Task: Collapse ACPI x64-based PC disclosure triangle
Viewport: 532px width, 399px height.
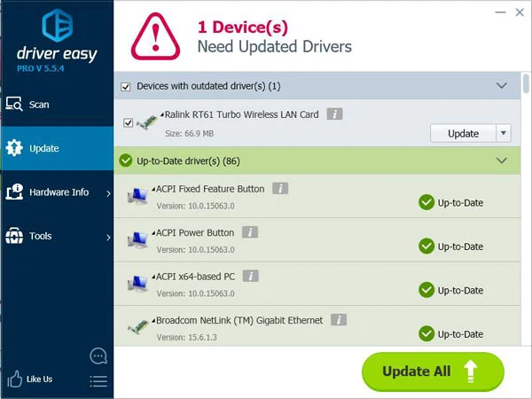Action: pos(153,276)
